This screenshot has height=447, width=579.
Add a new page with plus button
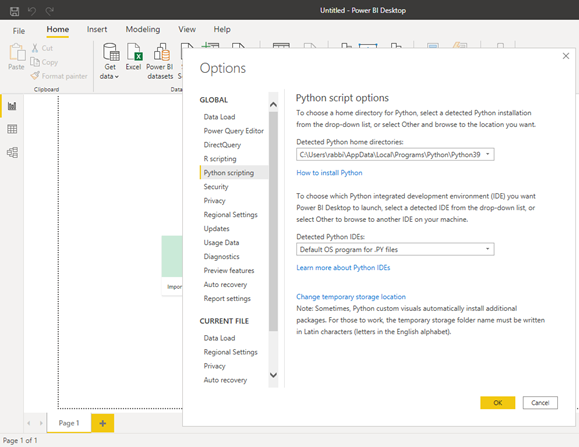tap(103, 423)
